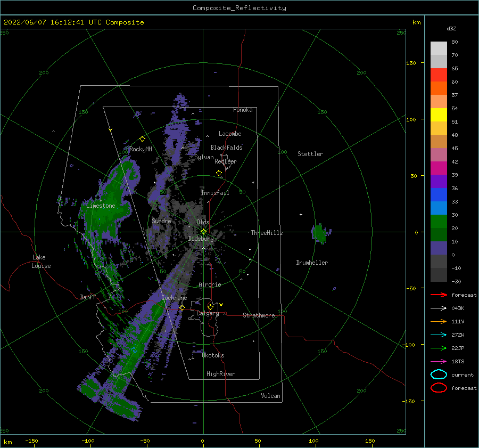Click the Blackfalds label
Viewport: 479px width, 448px height.
[x=226, y=148]
